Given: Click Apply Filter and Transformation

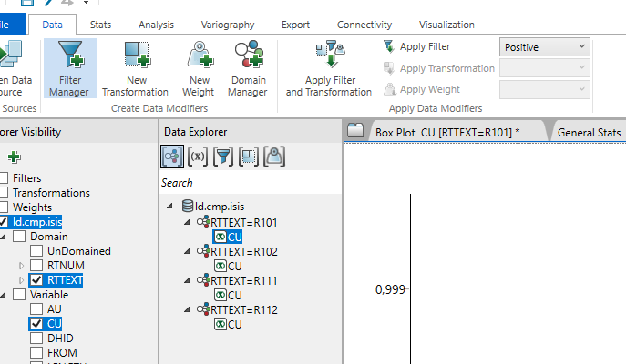Looking at the screenshot, I should pos(329,68).
